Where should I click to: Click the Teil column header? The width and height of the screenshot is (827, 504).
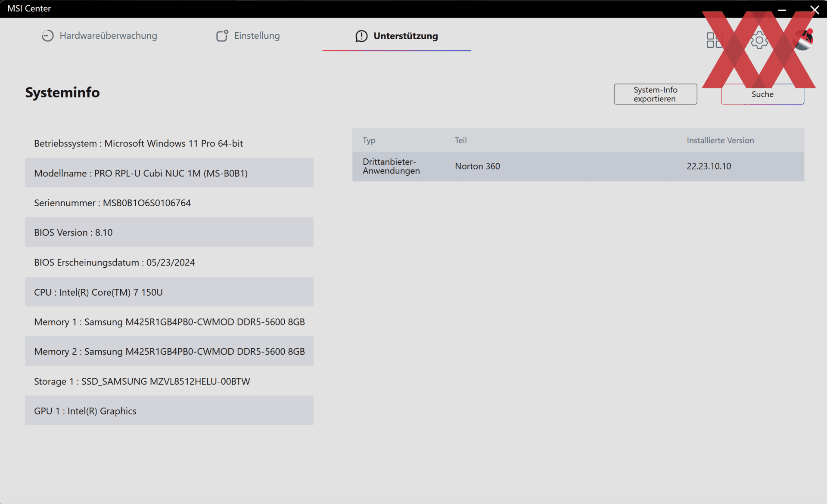coord(460,140)
